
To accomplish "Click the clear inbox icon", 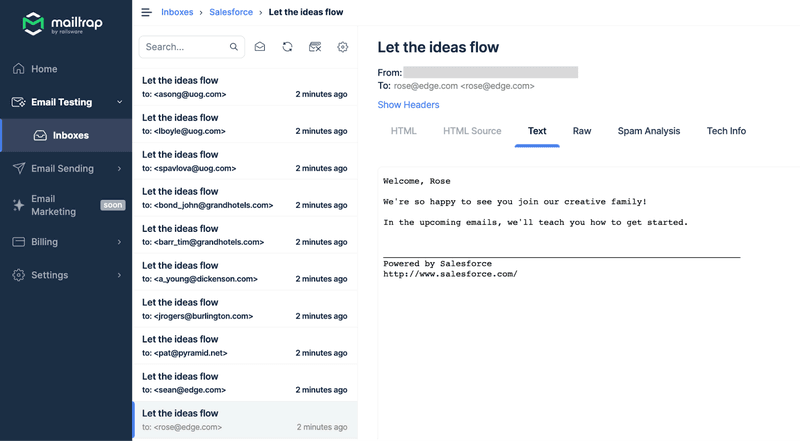I will [x=315, y=47].
